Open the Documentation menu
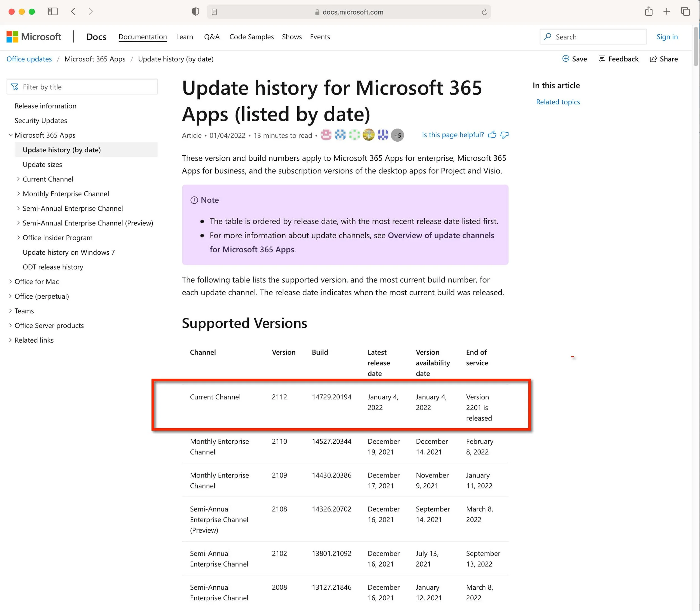Viewport: 700px width, 611px height. coord(143,37)
